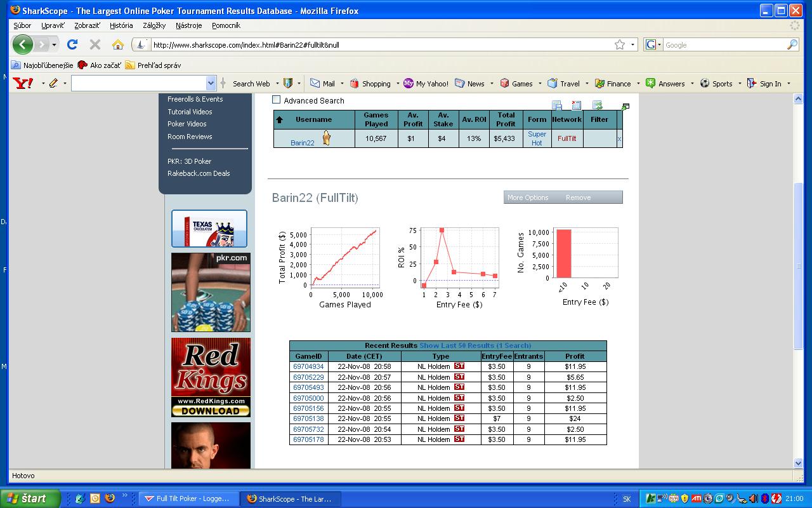
Task: Click the Red Kings download ad
Action: pos(211,377)
